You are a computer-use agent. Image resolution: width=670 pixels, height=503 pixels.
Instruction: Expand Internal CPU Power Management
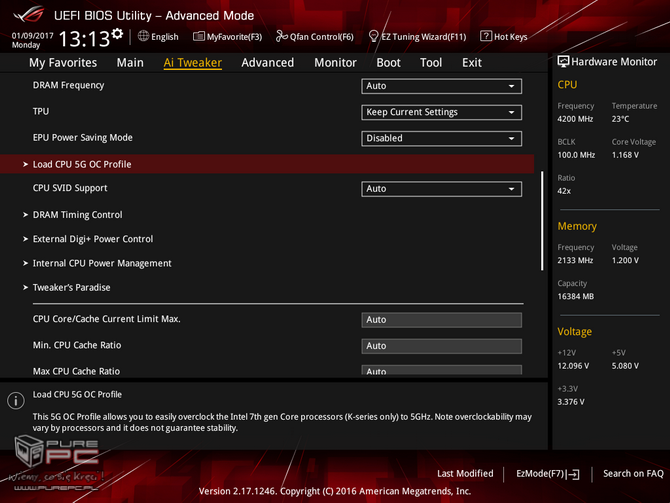click(102, 263)
